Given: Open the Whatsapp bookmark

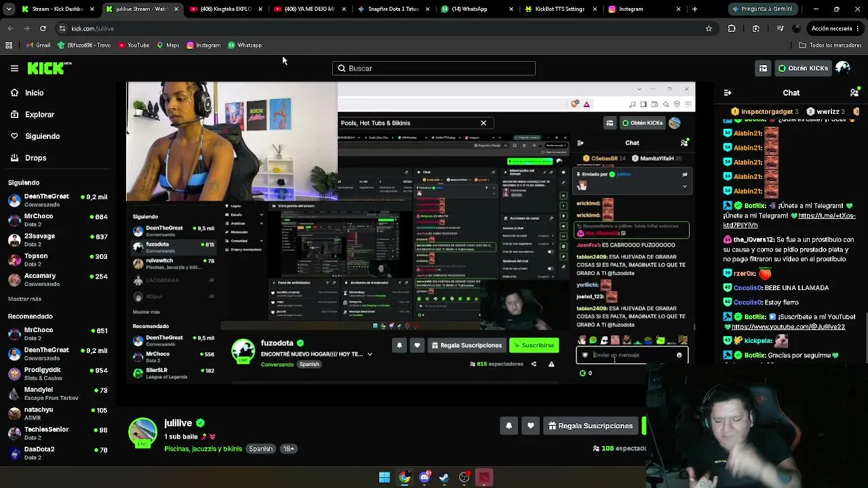Looking at the screenshot, I should (x=245, y=45).
